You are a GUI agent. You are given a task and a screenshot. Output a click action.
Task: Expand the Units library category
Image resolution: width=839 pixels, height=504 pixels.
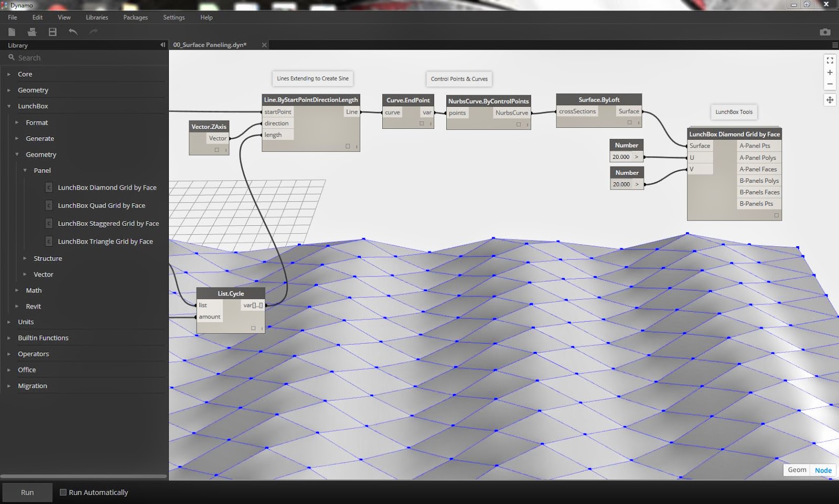click(x=9, y=322)
